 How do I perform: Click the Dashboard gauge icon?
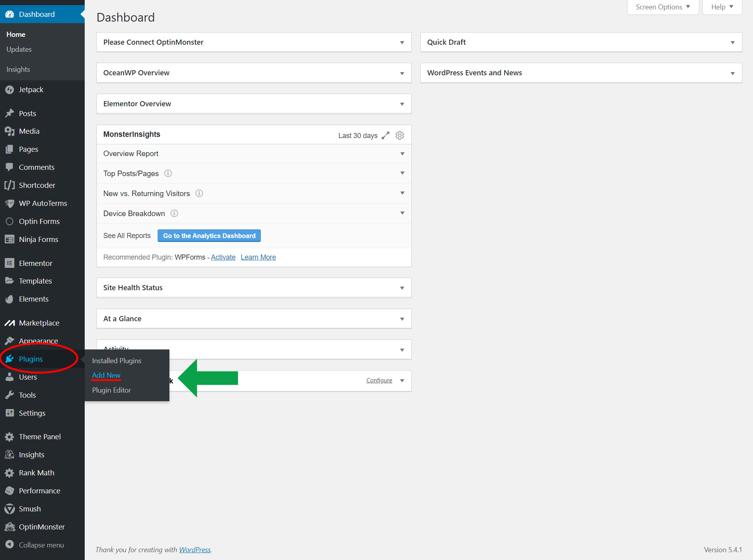[x=9, y=14]
